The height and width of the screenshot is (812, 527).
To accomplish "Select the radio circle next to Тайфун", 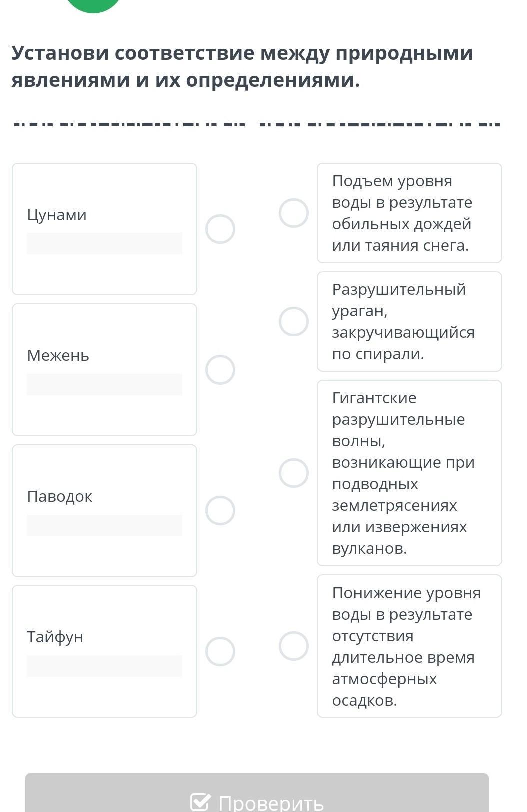I will pyautogui.click(x=220, y=651).
